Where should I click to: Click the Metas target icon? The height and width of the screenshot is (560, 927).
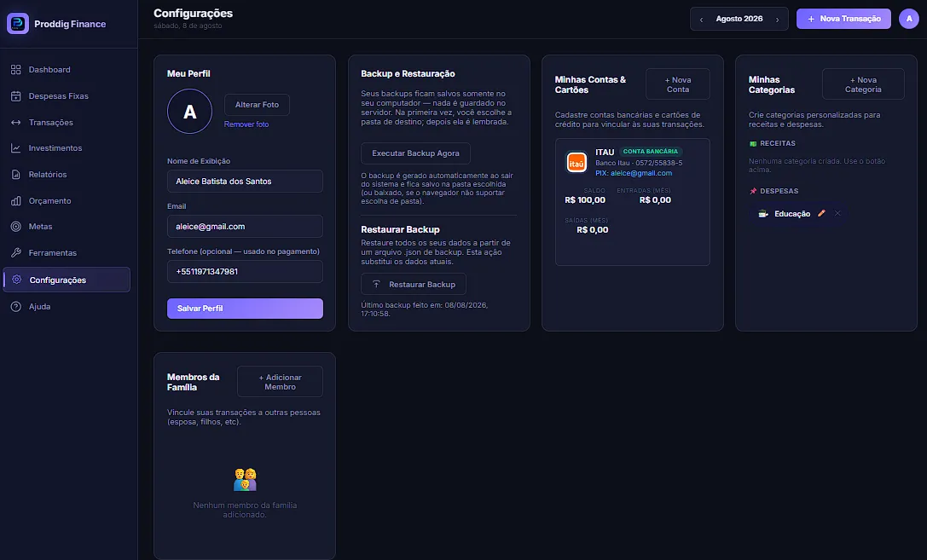coord(16,227)
